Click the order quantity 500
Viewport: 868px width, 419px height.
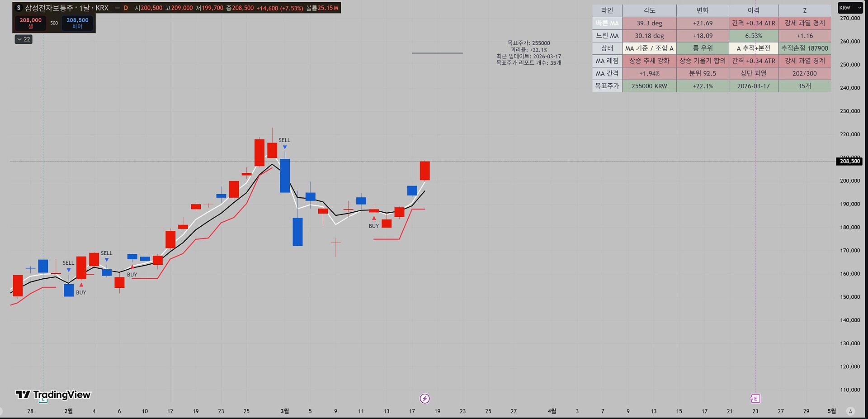(54, 23)
